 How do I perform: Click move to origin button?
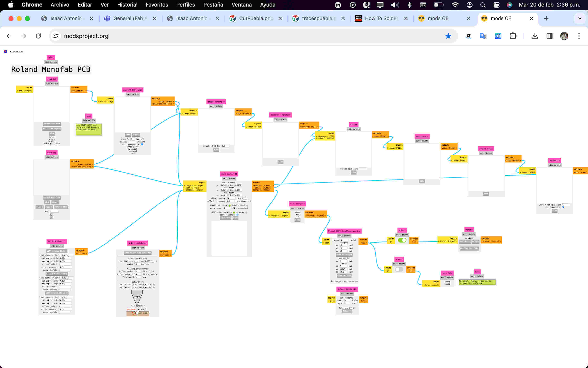344,255
